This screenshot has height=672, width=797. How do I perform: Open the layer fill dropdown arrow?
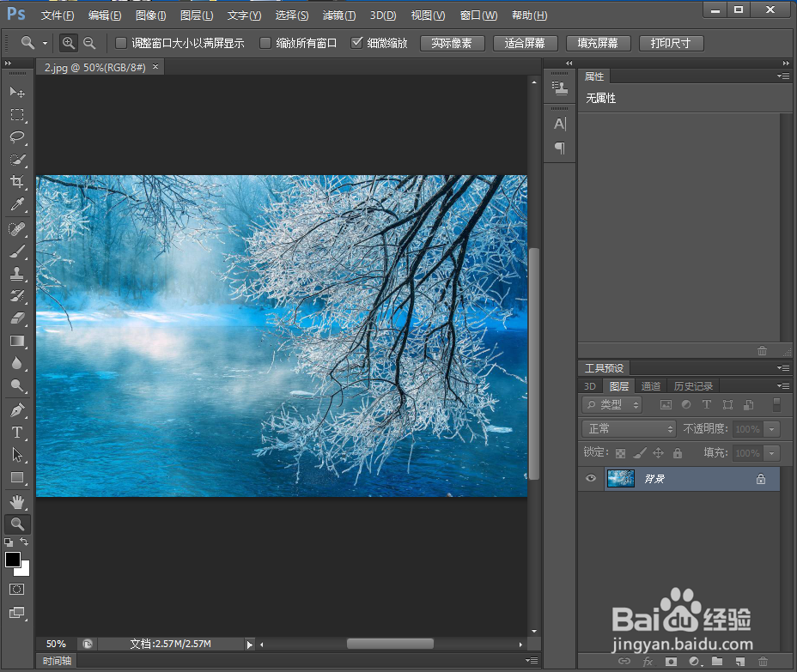pos(771,452)
